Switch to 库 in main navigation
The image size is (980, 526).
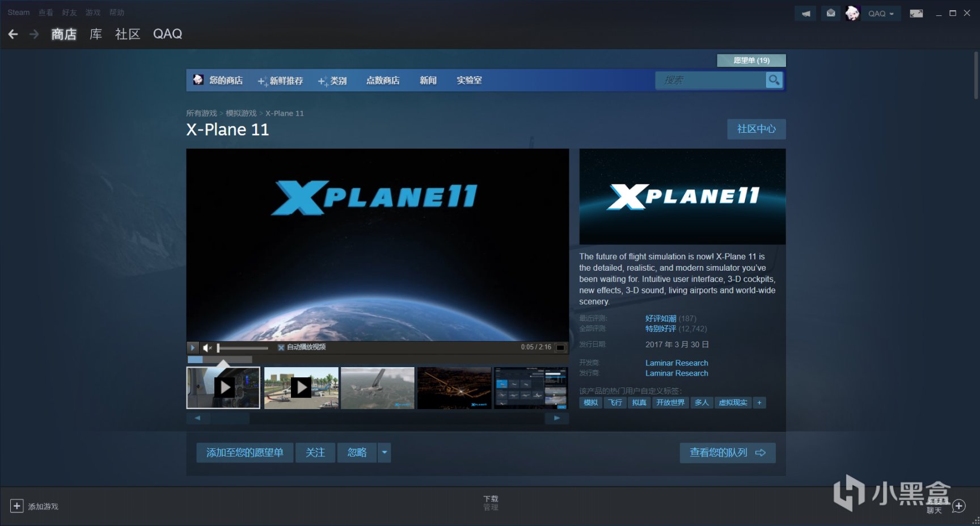(x=96, y=34)
